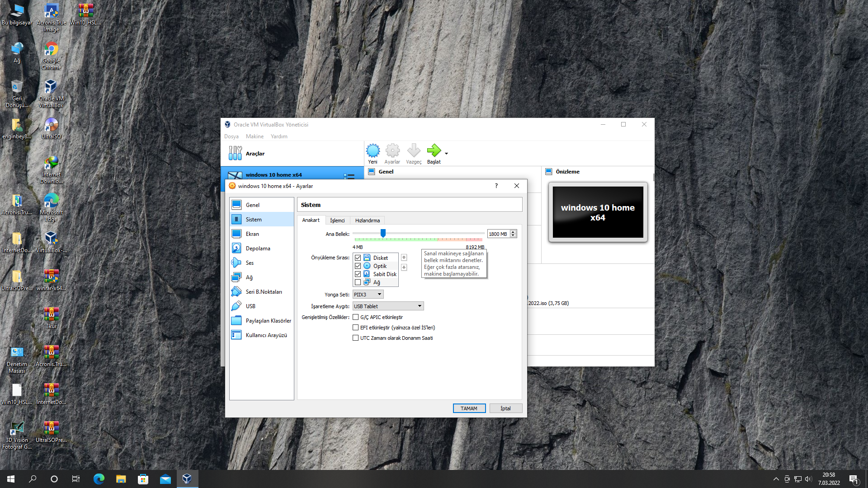The height and width of the screenshot is (488, 868).
Task: Enable the G/Ç APIC checkbox
Action: click(356, 317)
